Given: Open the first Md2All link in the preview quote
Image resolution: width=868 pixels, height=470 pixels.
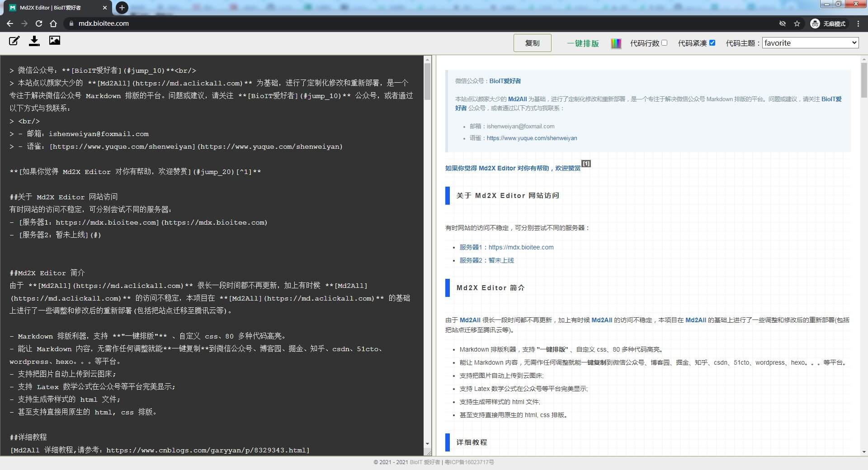Looking at the screenshot, I should click(x=517, y=99).
